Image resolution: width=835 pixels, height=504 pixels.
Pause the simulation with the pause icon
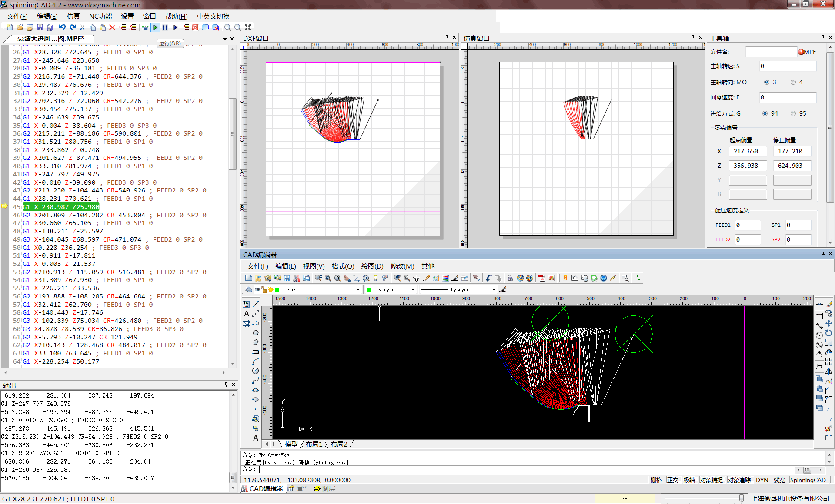pyautogui.click(x=165, y=27)
